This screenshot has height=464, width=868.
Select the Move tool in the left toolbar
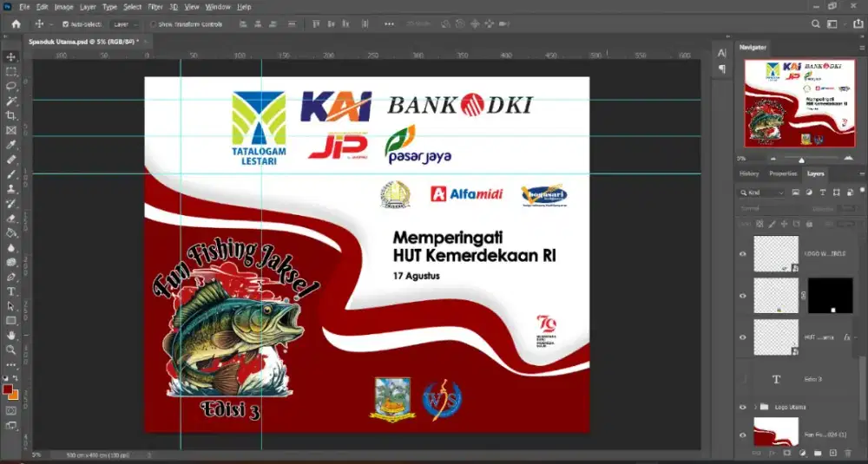point(10,57)
